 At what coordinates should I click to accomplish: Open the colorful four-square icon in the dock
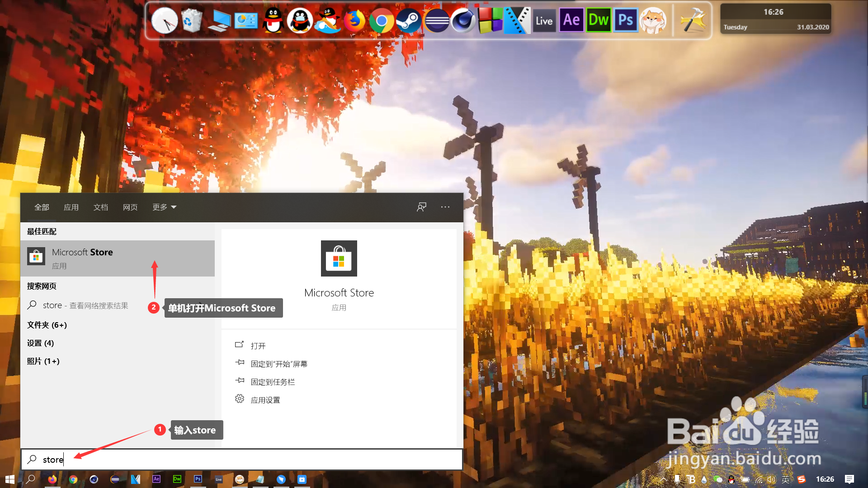click(x=490, y=21)
